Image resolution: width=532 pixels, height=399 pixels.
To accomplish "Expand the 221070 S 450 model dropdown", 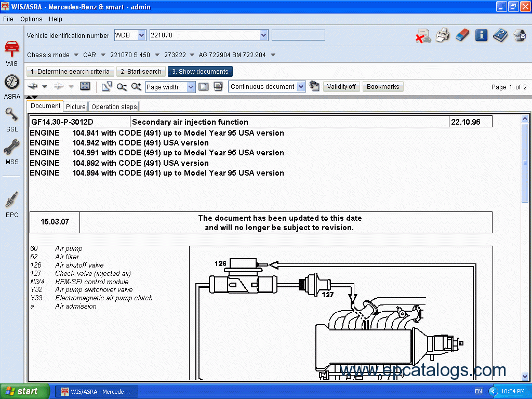I will pyautogui.click(x=157, y=55).
